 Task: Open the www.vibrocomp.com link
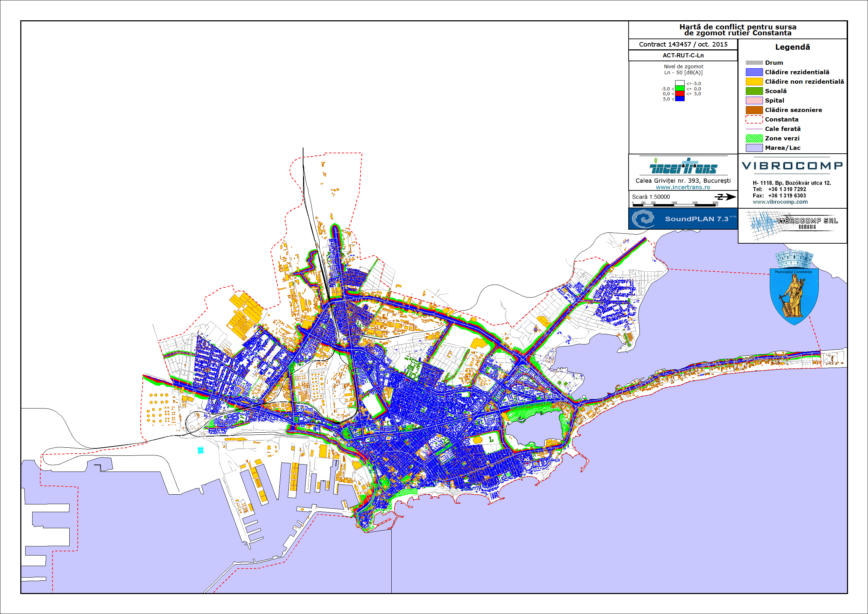[780, 202]
